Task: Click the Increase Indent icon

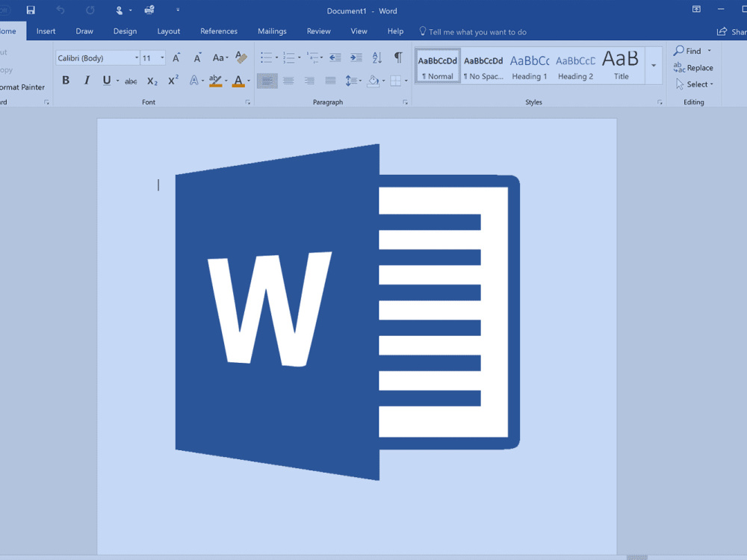Action: pyautogui.click(x=356, y=57)
